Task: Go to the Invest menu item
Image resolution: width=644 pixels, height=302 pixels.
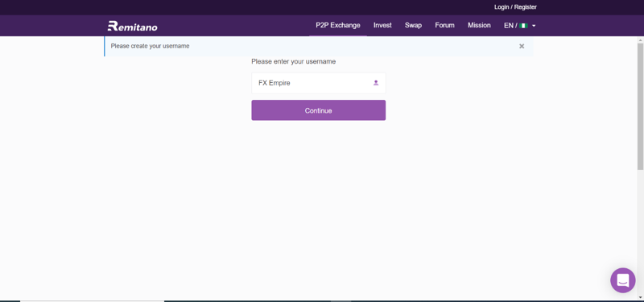Action: [382, 26]
